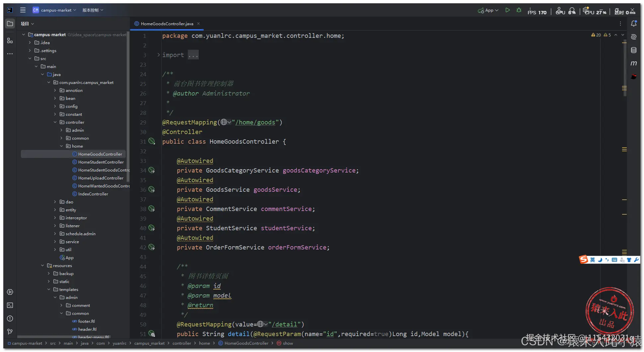Viewport: 644px width, 352px height.
Task: Open the App run configuration dropdown
Action: (488, 10)
